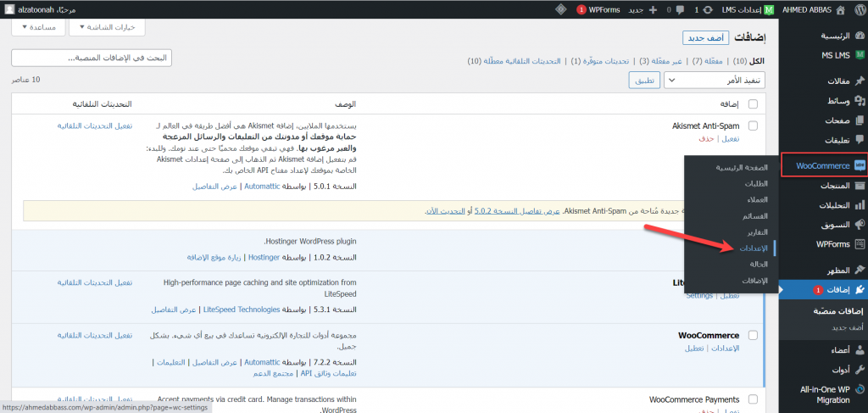Open the user avatar beside alzatoonah
Image resolution: width=868 pixels, height=413 pixels.
10,10
